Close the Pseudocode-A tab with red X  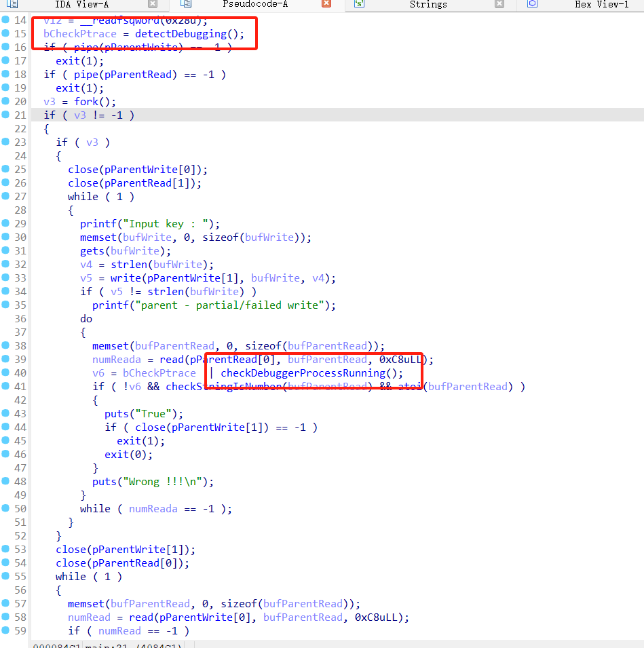(x=326, y=3)
